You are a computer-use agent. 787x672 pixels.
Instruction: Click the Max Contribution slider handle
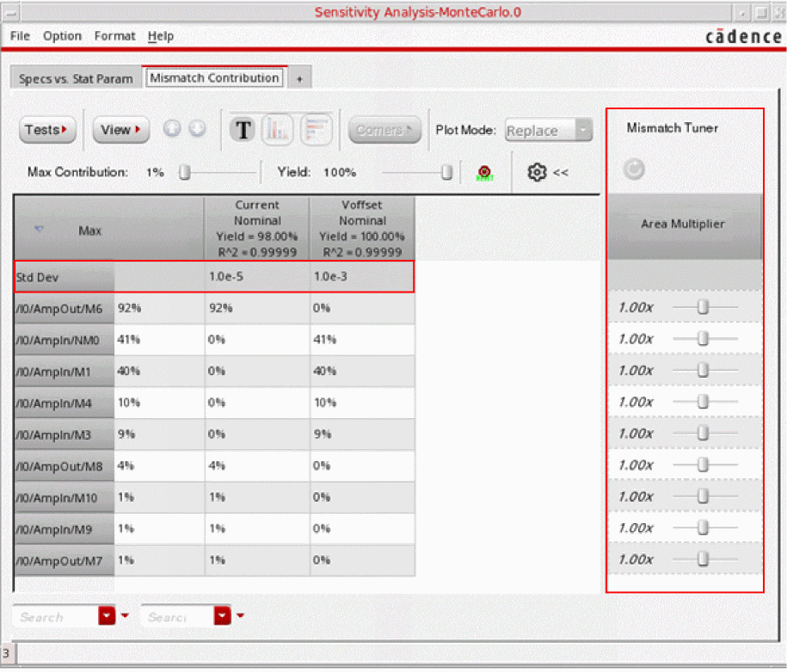point(184,172)
